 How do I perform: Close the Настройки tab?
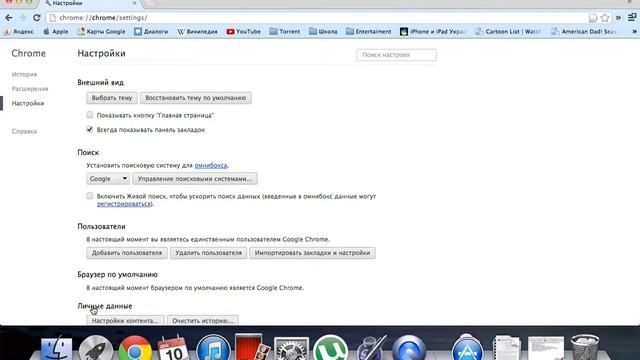click(134, 3)
